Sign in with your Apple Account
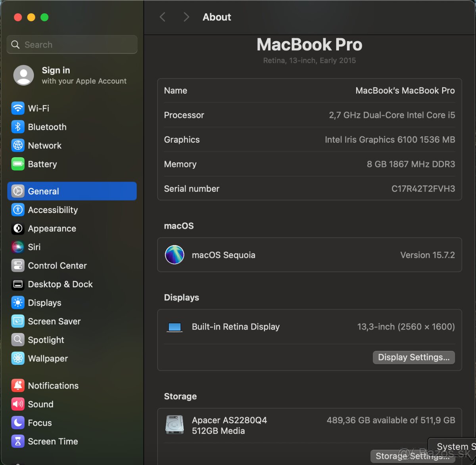 coord(71,75)
